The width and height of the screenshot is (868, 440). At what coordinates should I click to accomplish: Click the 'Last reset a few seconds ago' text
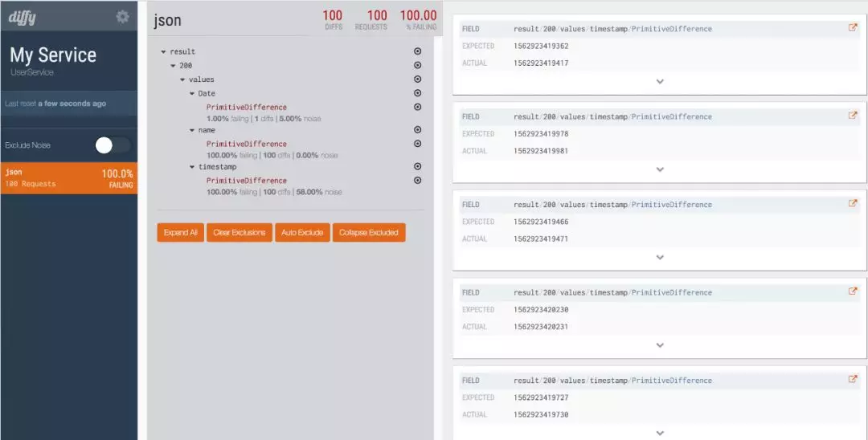pos(55,104)
